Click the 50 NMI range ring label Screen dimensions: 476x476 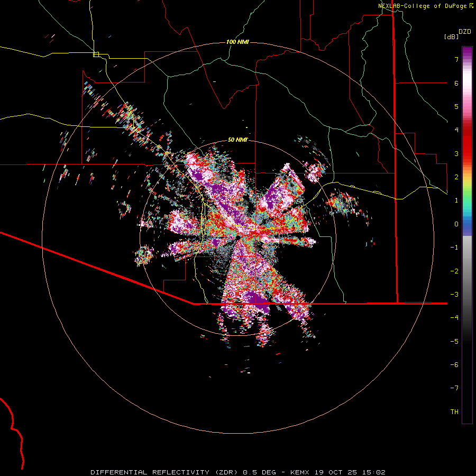(x=237, y=140)
